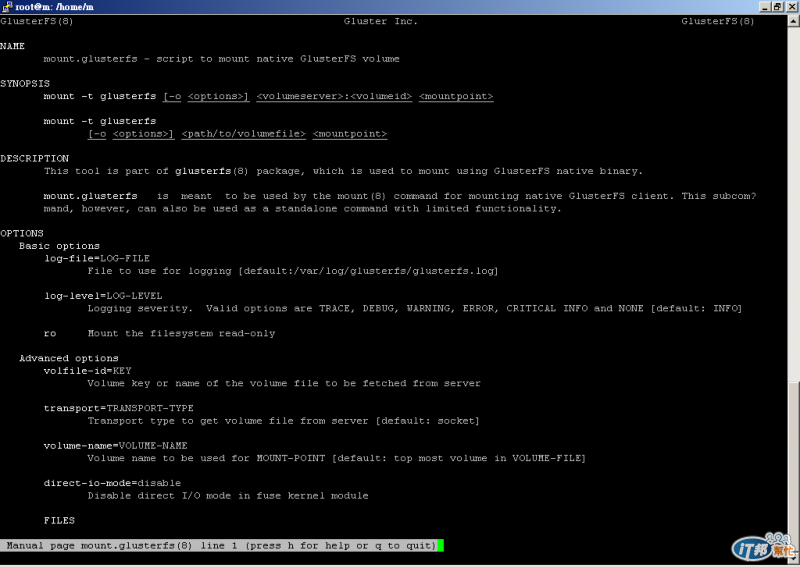Click the 'Transport type to get volume file' line
The image size is (800, 568).
(x=284, y=421)
